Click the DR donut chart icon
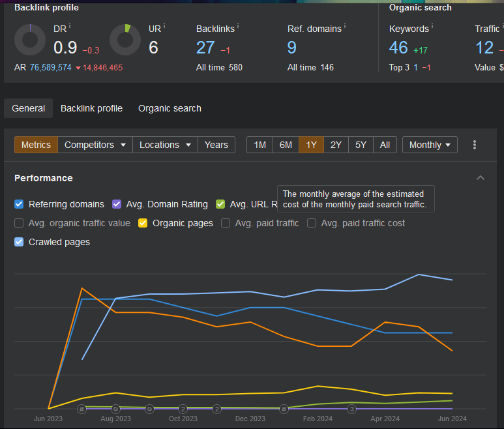Image resolution: width=504 pixels, height=429 pixels. point(30,40)
